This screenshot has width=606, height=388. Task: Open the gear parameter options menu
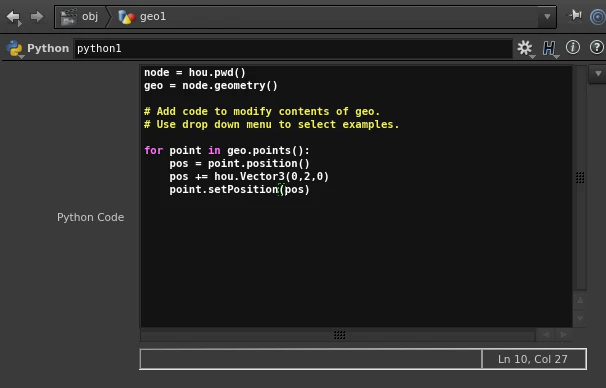tap(525, 48)
